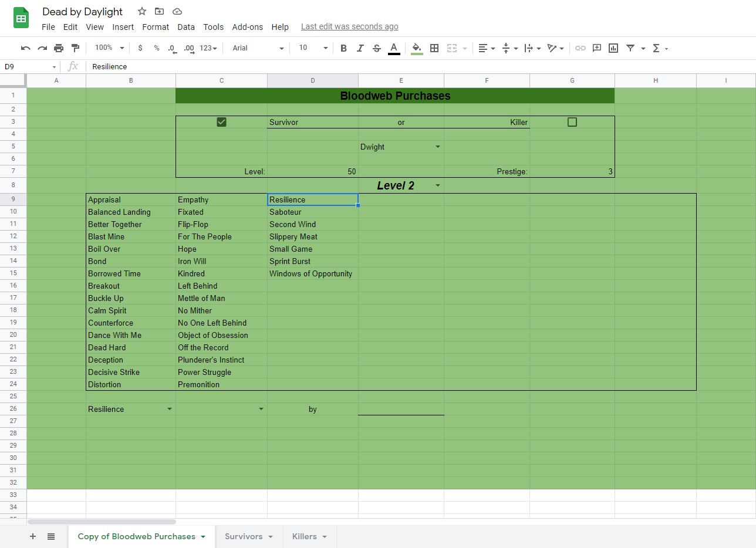Click the formula bar containing Resilience
The width and height of the screenshot is (756, 548).
[420, 66]
